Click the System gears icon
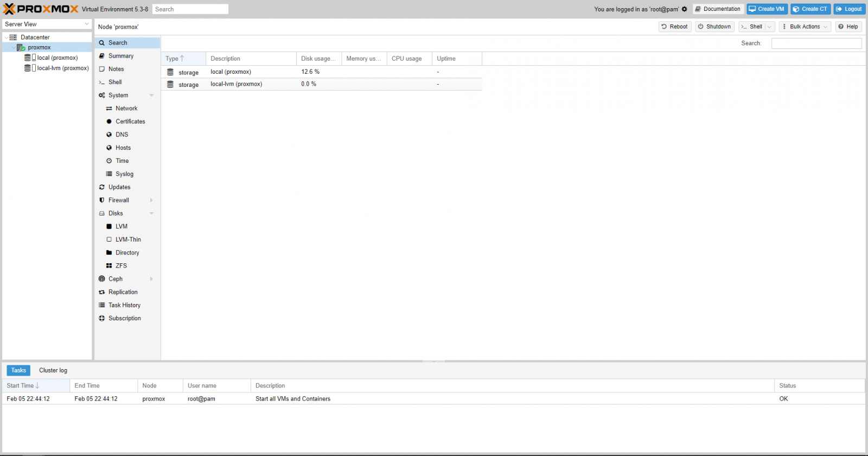868x456 pixels. 101,96
